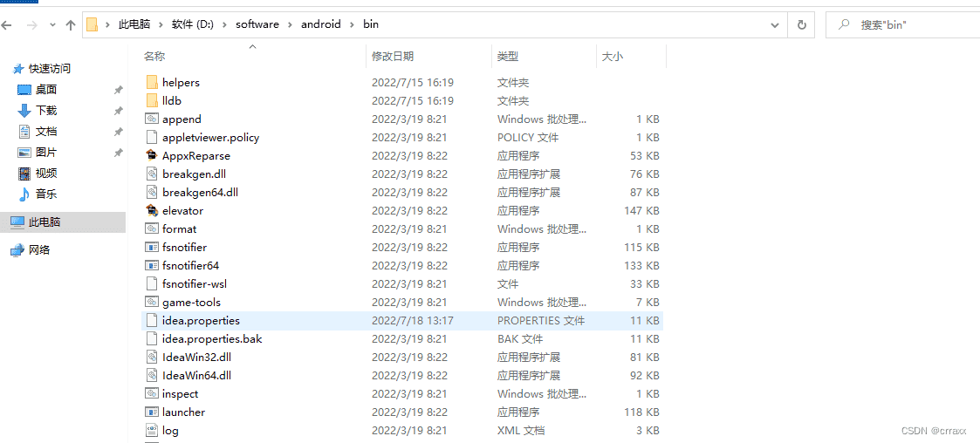Viewport: 980px width, 443px height.
Task: Open 桌面 in navigation pane
Action: 46,90
